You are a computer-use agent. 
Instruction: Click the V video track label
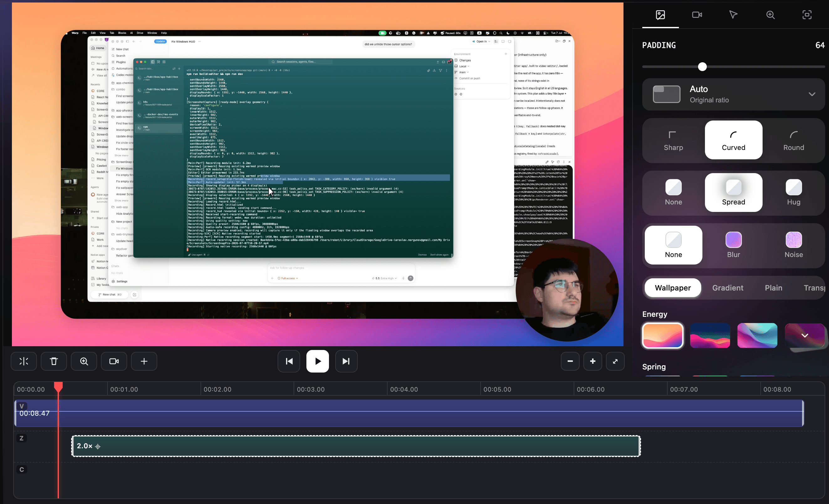point(22,406)
